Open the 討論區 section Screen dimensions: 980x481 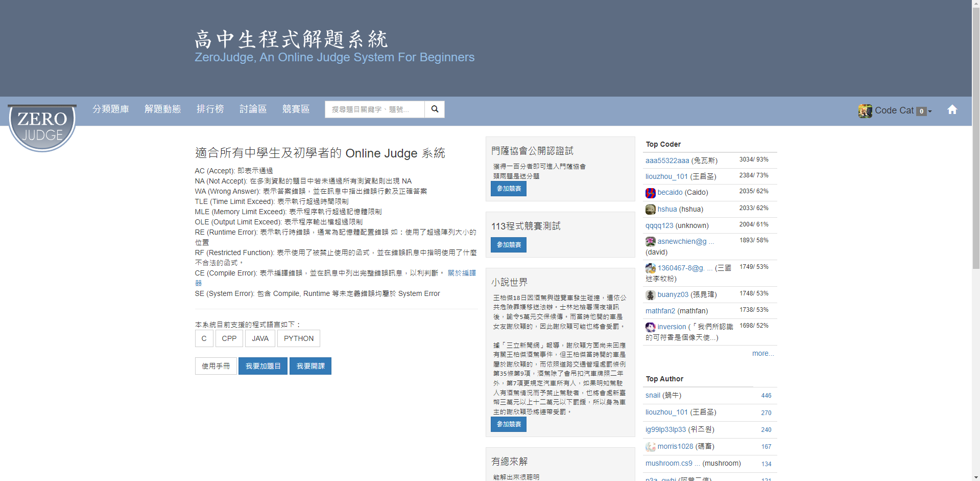pyautogui.click(x=253, y=109)
